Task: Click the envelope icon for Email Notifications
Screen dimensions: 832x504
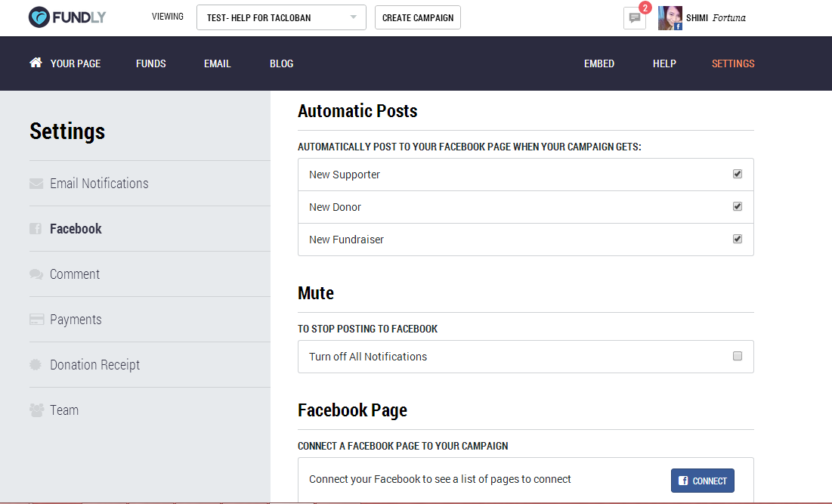Action: point(36,184)
